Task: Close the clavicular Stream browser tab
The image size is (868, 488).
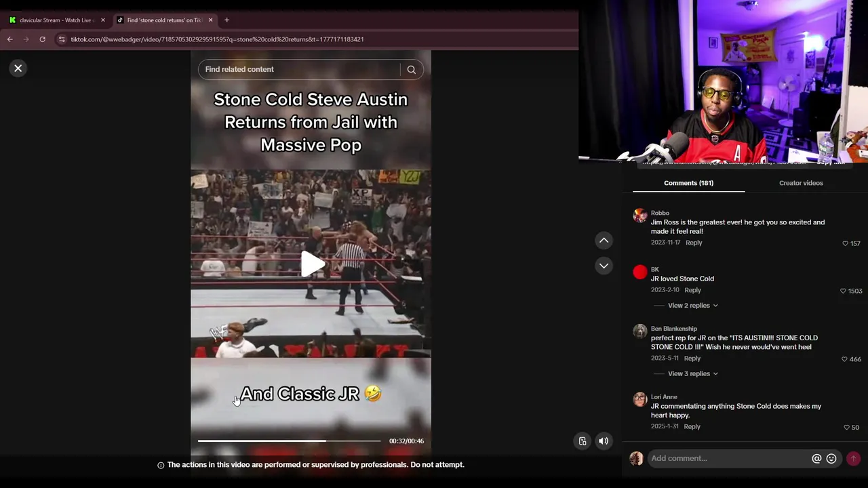Action: [x=102, y=20]
